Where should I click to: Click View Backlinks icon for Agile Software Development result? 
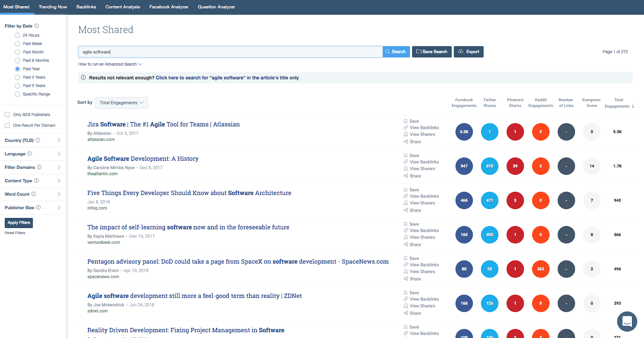tap(406, 162)
